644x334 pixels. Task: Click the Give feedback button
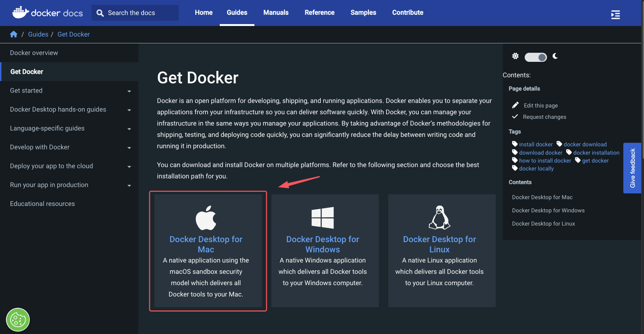click(x=632, y=168)
